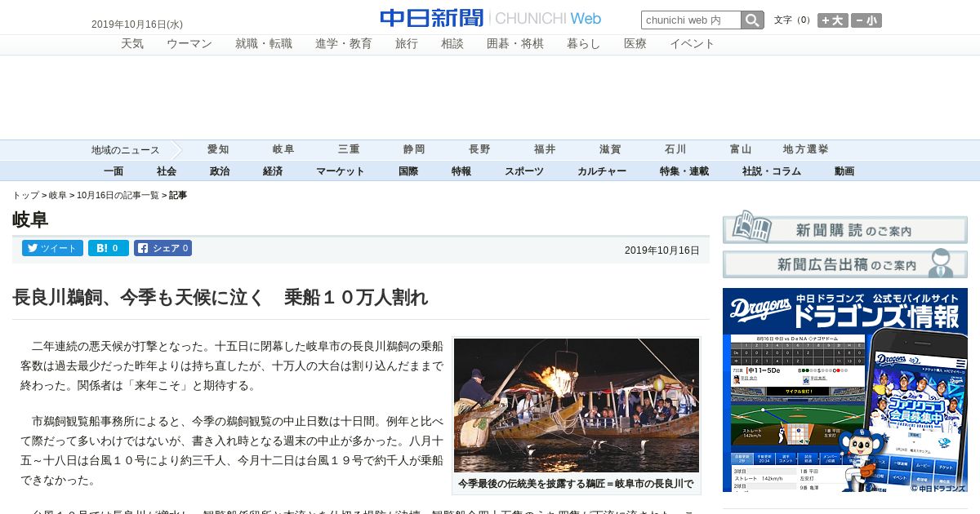Click the header date 2019年10月16日(水)

(x=137, y=24)
